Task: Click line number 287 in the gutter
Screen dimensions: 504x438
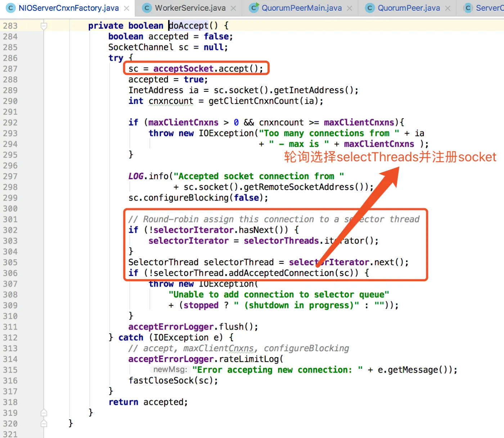Action: (x=10, y=69)
